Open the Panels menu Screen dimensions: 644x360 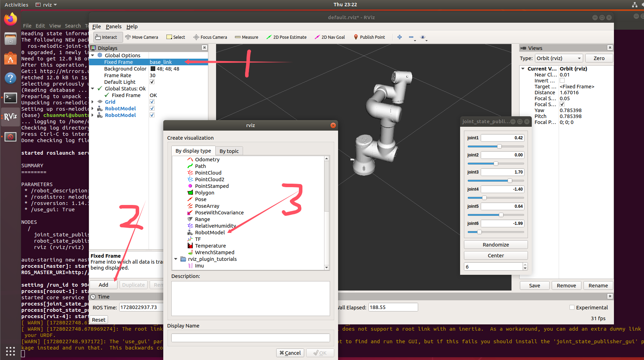coord(114,26)
